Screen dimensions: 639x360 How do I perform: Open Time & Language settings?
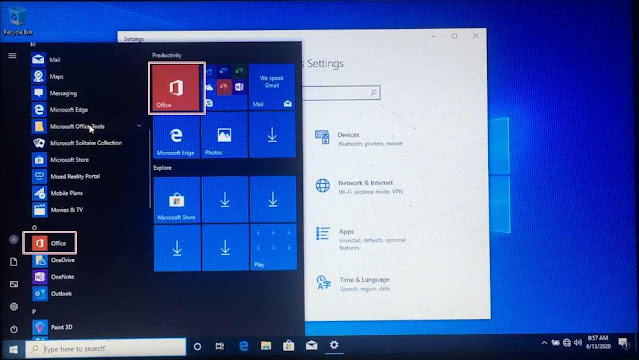[x=353, y=283]
